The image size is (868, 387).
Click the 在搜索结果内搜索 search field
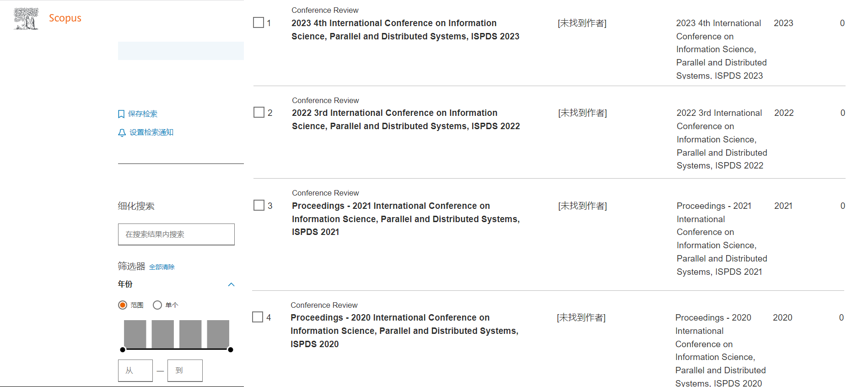176,234
